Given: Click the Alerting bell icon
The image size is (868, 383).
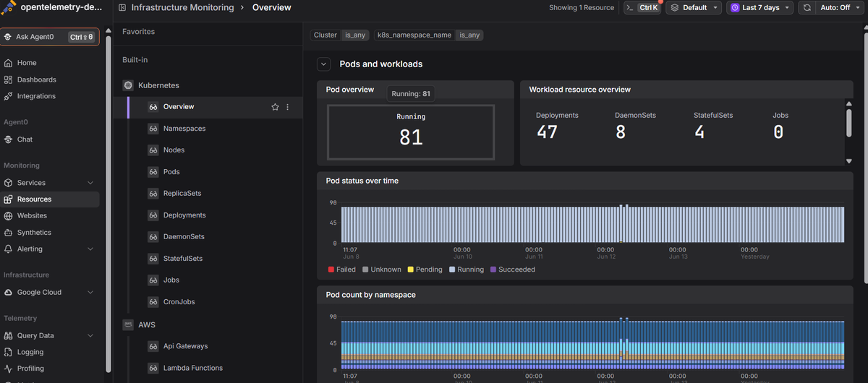Looking at the screenshot, I should pyautogui.click(x=8, y=249).
